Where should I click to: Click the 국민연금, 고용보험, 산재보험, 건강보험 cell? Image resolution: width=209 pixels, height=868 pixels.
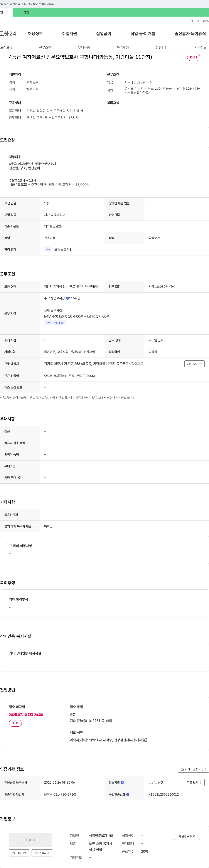[x=69, y=352]
